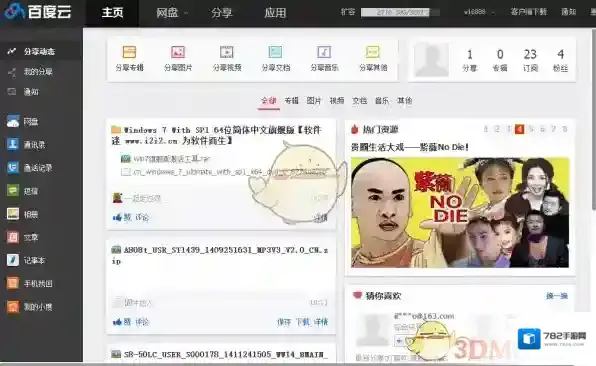Click 换一换 to refresh recommendations

coord(557,296)
